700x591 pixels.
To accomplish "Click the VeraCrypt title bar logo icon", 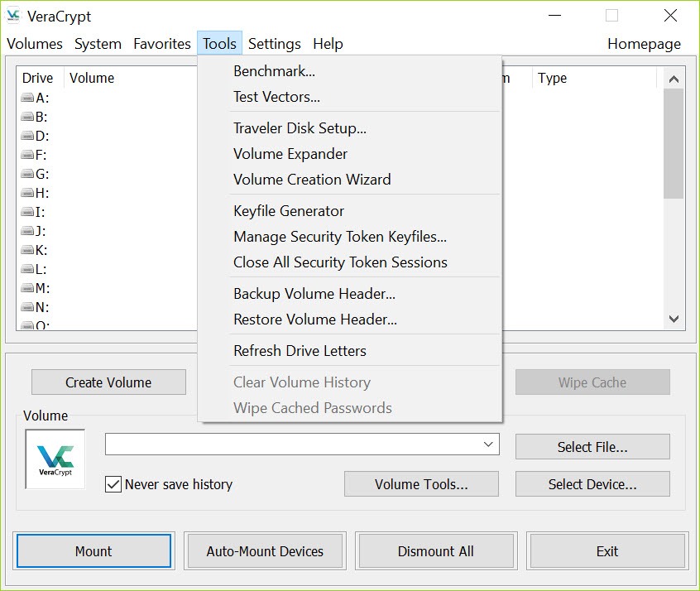I will [x=13, y=16].
